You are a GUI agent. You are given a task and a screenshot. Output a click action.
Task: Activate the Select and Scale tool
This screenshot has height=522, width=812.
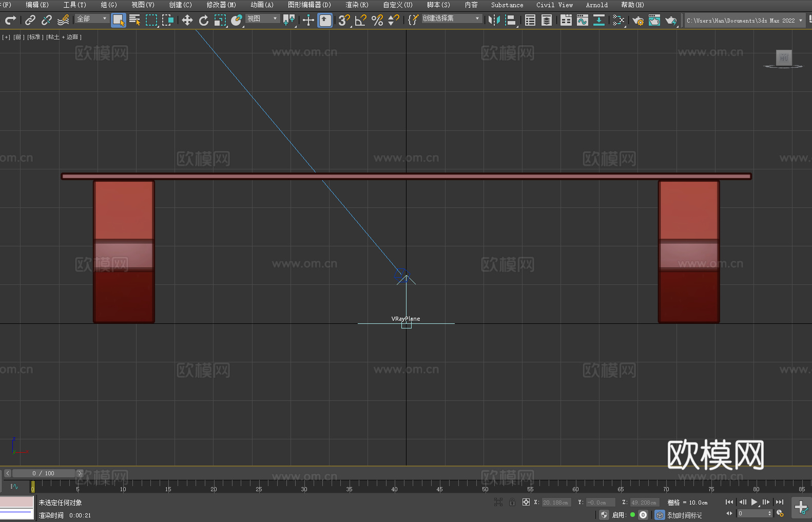point(220,20)
